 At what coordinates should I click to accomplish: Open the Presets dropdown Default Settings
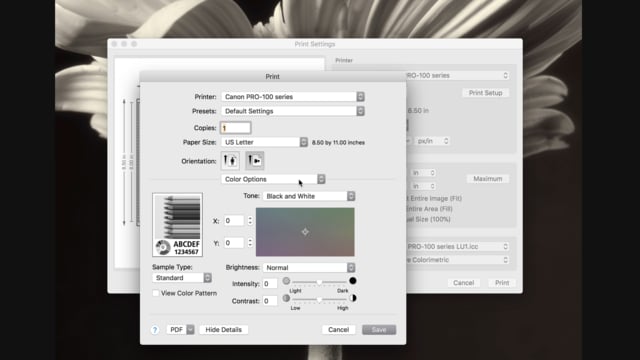tap(293, 111)
